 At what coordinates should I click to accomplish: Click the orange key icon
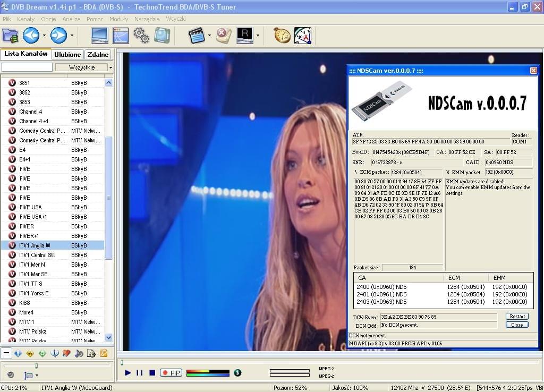coord(104,354)
